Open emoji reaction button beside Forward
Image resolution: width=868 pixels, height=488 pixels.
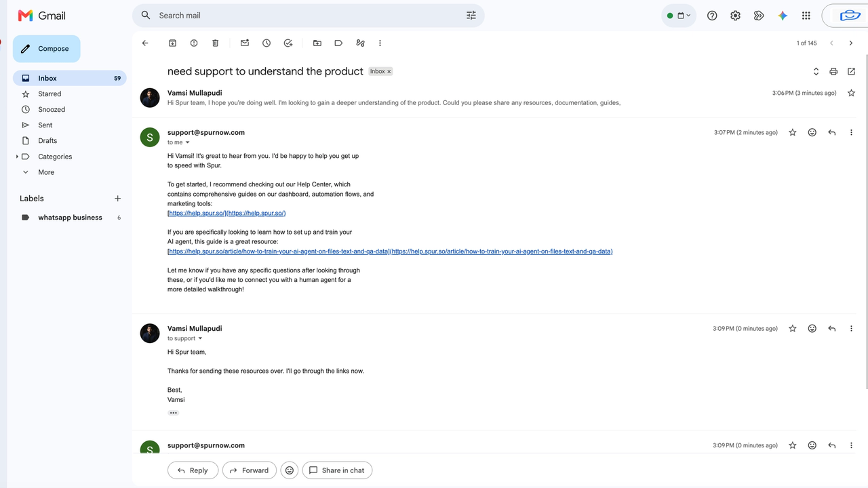coord(290,470)
